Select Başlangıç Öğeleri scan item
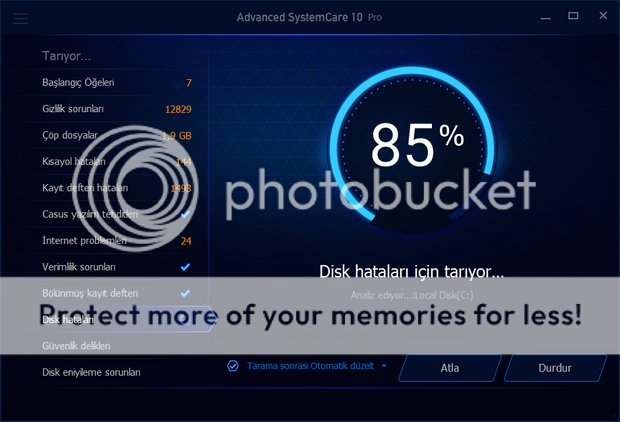The height and width of the screenshot is (422, 620). [x=117, y=83]
